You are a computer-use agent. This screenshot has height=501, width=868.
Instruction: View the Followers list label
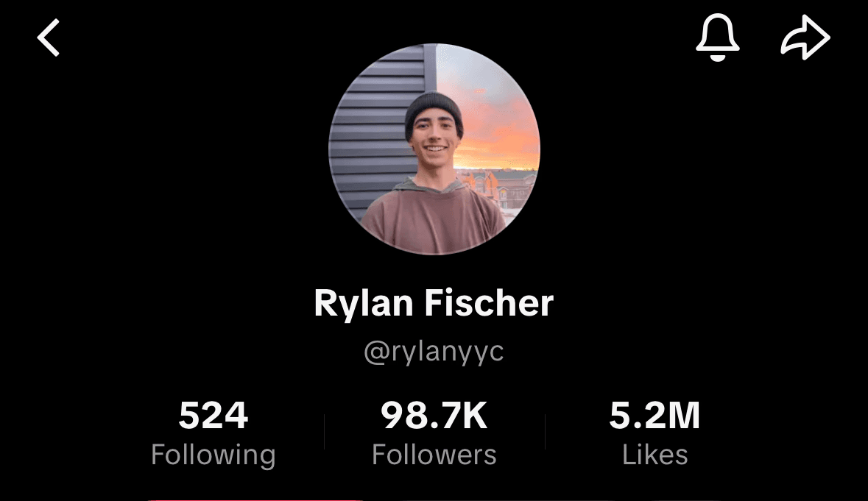(x=434, y=455)
